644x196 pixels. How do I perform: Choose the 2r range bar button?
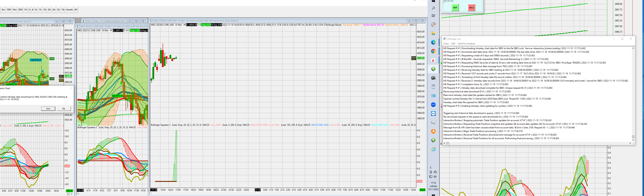29,10
